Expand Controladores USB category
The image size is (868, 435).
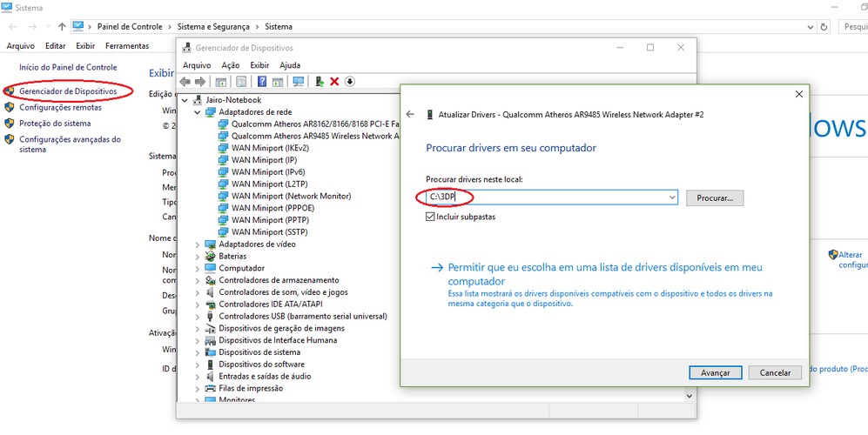click(197, 317)
